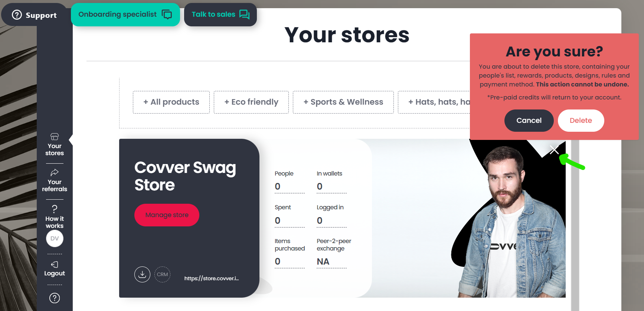Image resolution: width=644 pixels, height=311 pixels.
Task: Open the store.covver URL link
Action: (x=212, y=278)
